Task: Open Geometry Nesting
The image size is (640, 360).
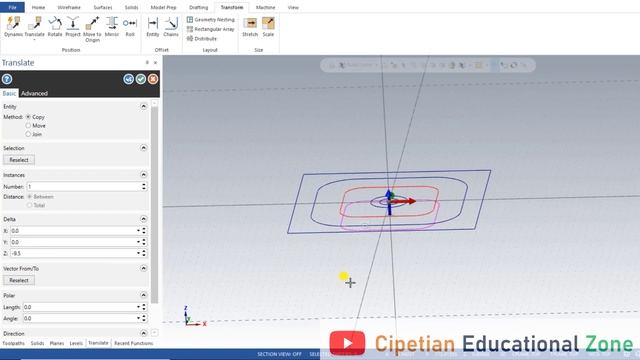Action: point(211,20)
